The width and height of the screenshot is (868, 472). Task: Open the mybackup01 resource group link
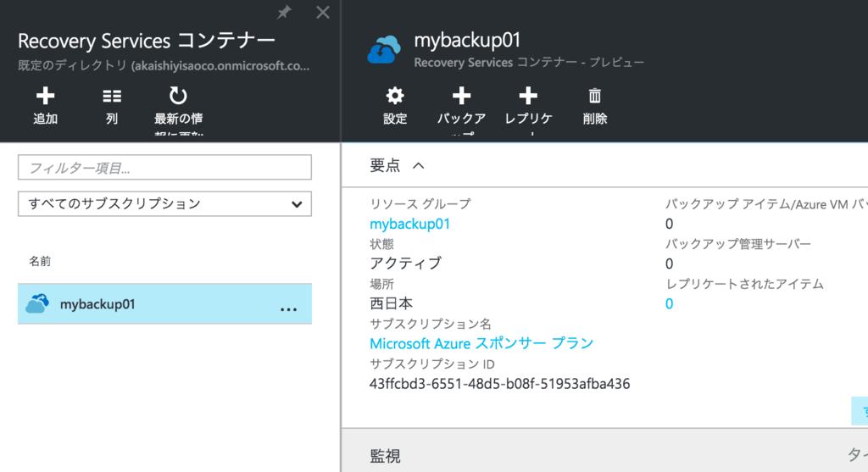[409, 224]
